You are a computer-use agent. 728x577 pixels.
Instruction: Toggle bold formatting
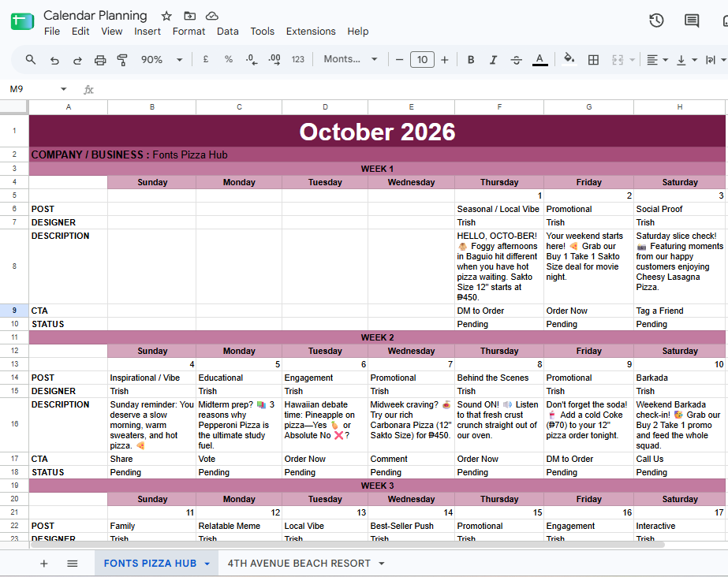tap(471, 60)
